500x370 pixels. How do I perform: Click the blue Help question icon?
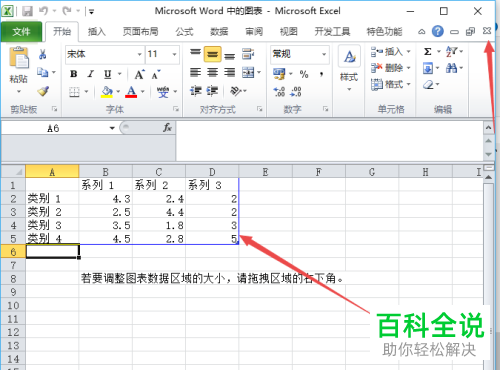pos(437,32)
